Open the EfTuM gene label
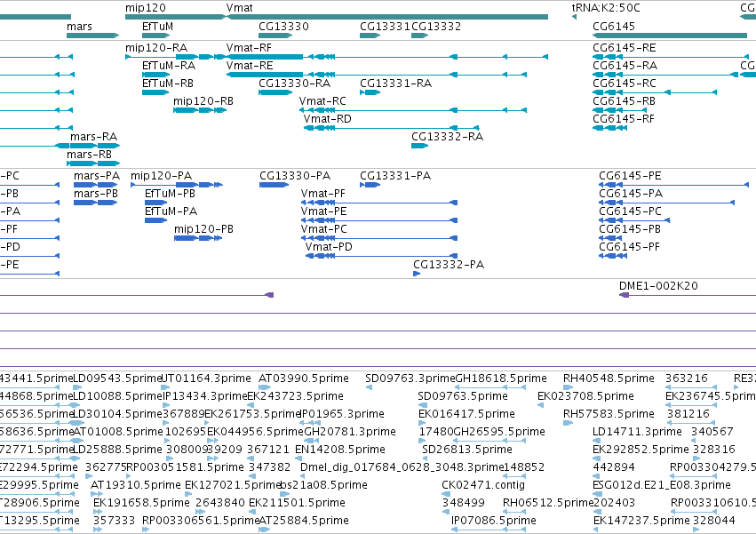Screen dimensions: 756x534 157,27
